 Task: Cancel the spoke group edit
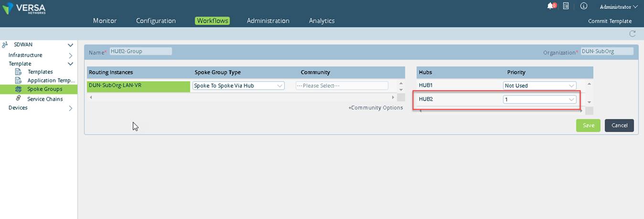point(619,125)
